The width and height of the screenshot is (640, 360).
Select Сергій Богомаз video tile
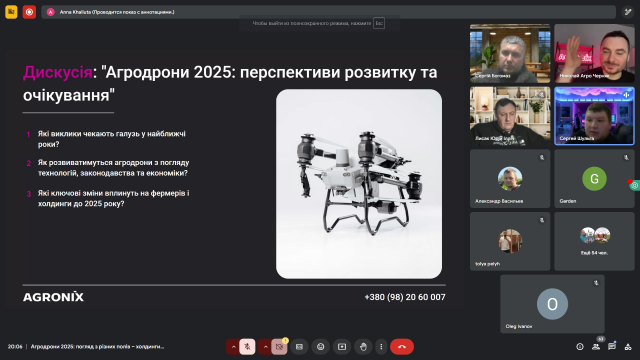pos(510,53)
